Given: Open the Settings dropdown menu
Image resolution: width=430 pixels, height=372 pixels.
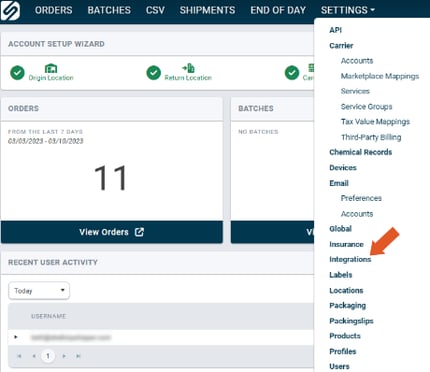Looking at the screenshot, I should pyautogui.click(x=348, y=10).
